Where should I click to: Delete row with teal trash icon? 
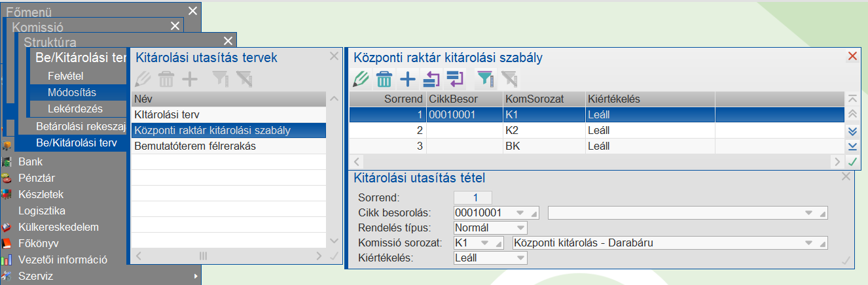point(384,80)
